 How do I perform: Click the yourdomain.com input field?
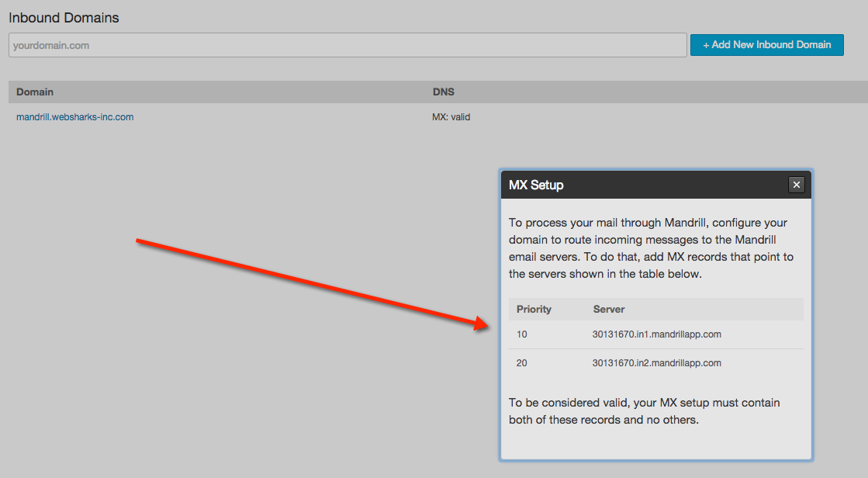(x=348, y=45)
